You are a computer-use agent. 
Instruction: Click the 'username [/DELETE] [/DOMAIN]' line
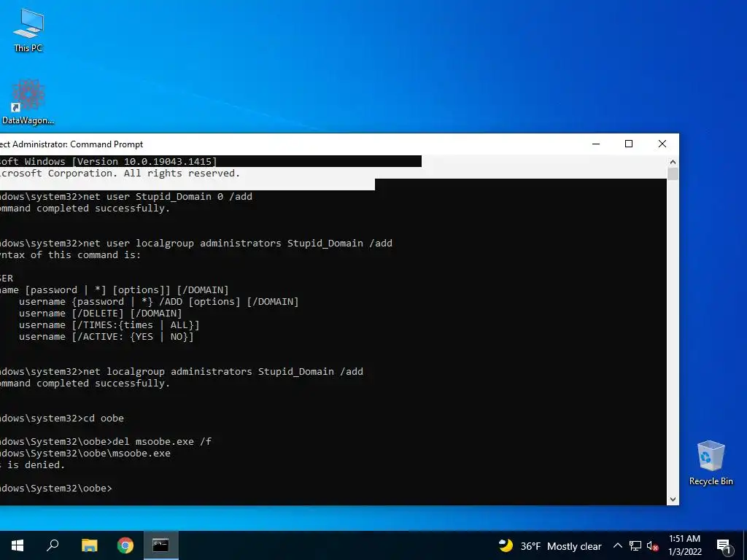click(101, 314)
